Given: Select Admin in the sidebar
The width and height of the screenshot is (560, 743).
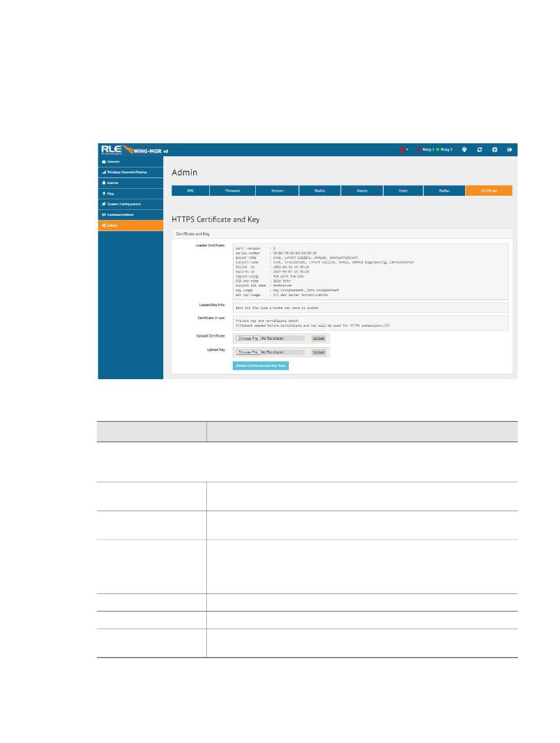Looking at the screenshot, I should [x=130, y=225].
